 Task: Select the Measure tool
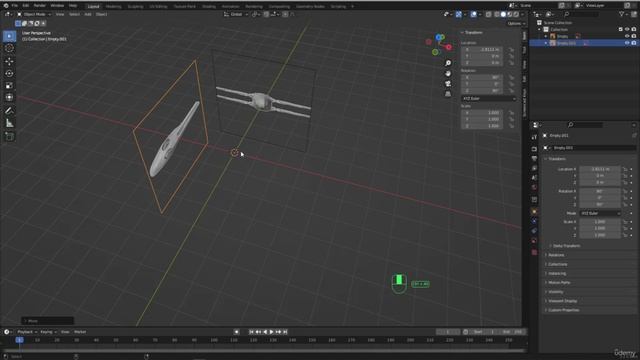point(9,123)
